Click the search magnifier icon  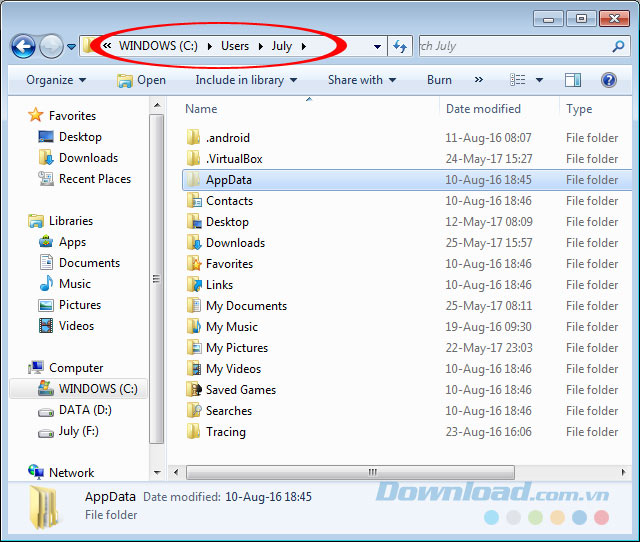pyautogui.click(x=618, y=46)
